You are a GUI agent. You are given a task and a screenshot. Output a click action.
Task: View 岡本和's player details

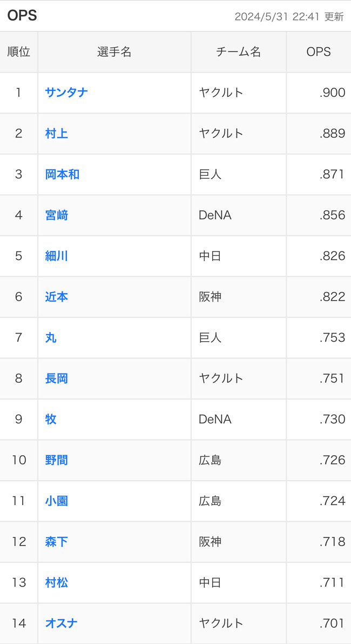tap(62, 174)
